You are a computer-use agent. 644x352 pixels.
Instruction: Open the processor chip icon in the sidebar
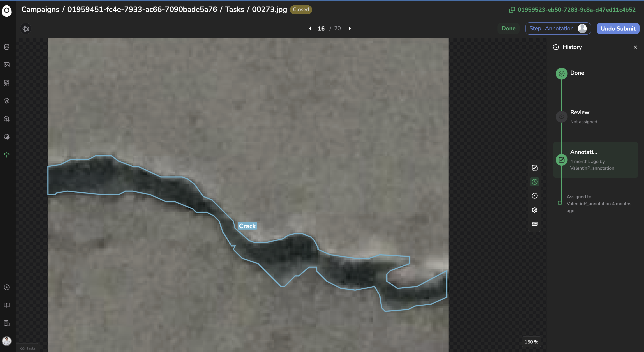pos(7,136)
